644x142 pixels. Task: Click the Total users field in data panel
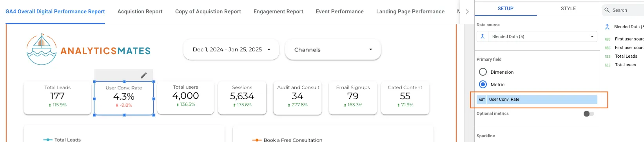pos(626,65)
